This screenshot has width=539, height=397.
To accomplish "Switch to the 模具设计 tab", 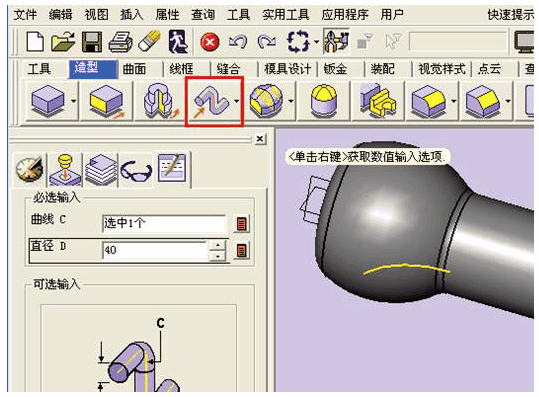I will click(x=287, y=69).
